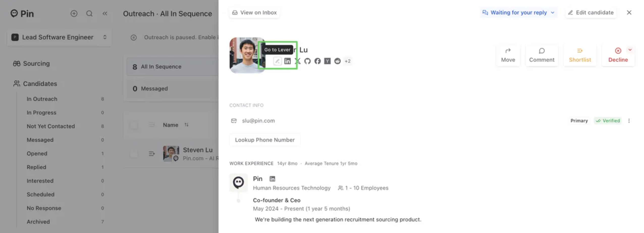Screen dimensions: 644x233
Task: Open candidate's GitHub profile icon
Action: (x=307, y=61)
